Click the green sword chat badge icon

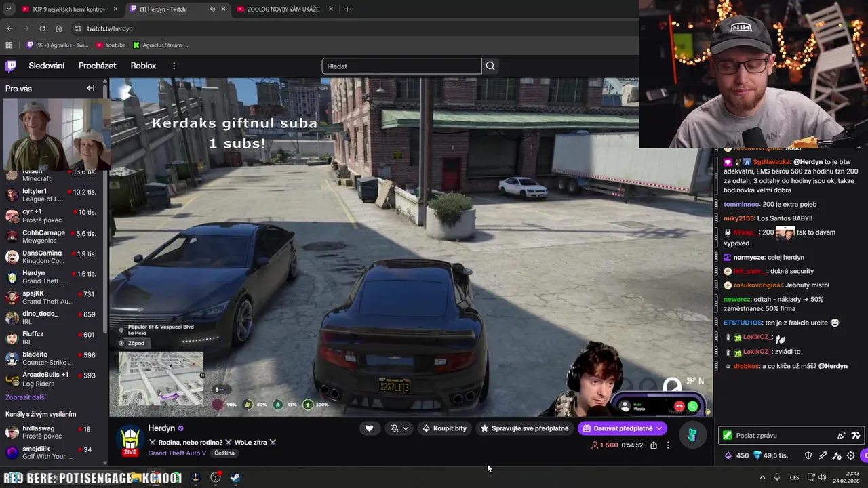tap(728, 436)
